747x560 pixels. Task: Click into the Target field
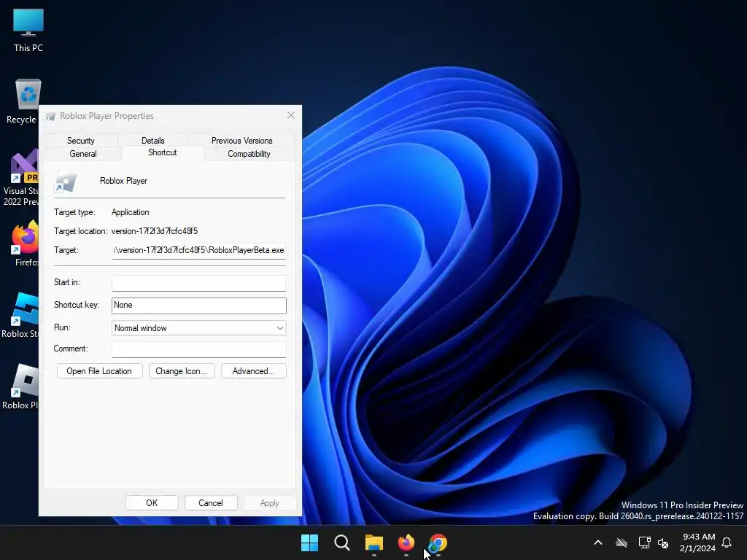coord(198,251)
